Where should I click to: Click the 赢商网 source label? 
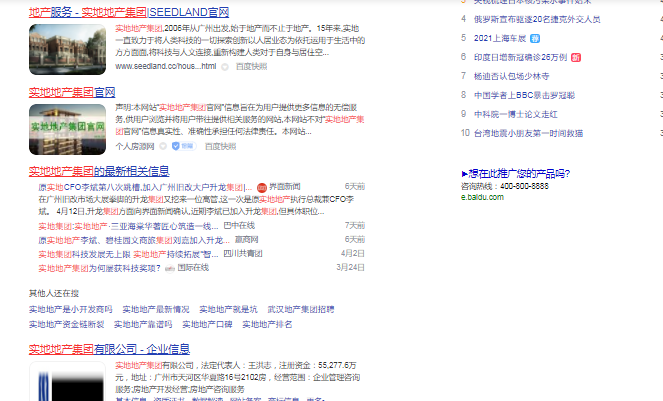[x=247, y=240]
